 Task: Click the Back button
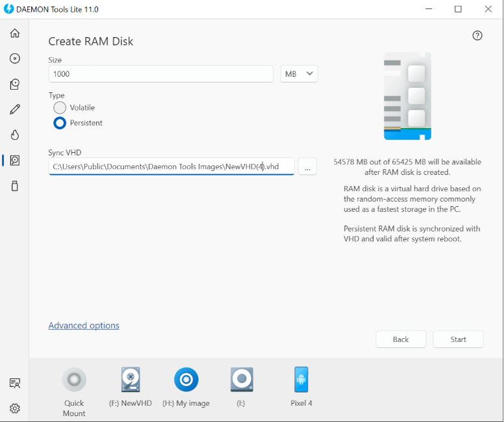click(401, 339)
